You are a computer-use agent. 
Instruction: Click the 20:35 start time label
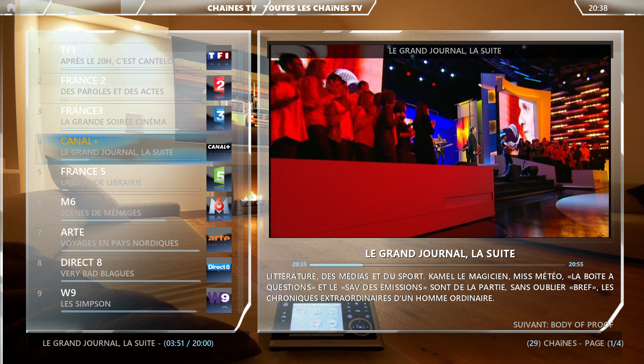(299, 264)
